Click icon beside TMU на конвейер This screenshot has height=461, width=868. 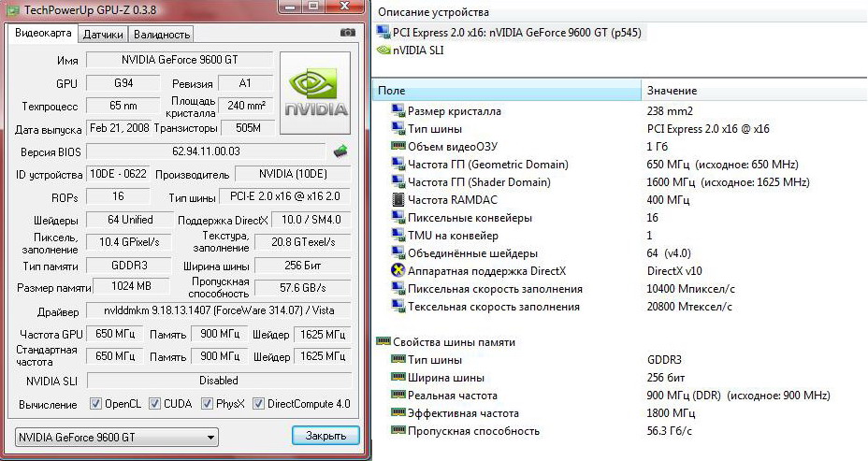pyautogui.click(x=398, y=236)
